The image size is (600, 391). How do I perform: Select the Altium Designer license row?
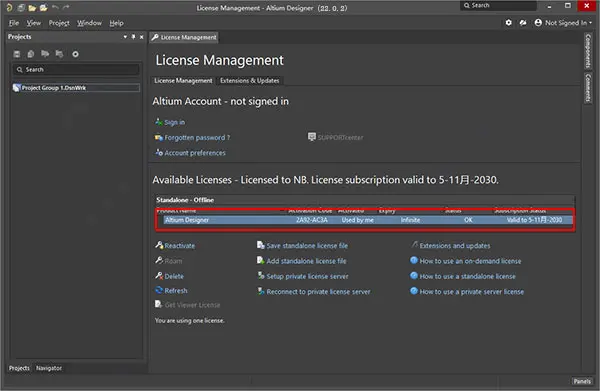coord(368,220)
